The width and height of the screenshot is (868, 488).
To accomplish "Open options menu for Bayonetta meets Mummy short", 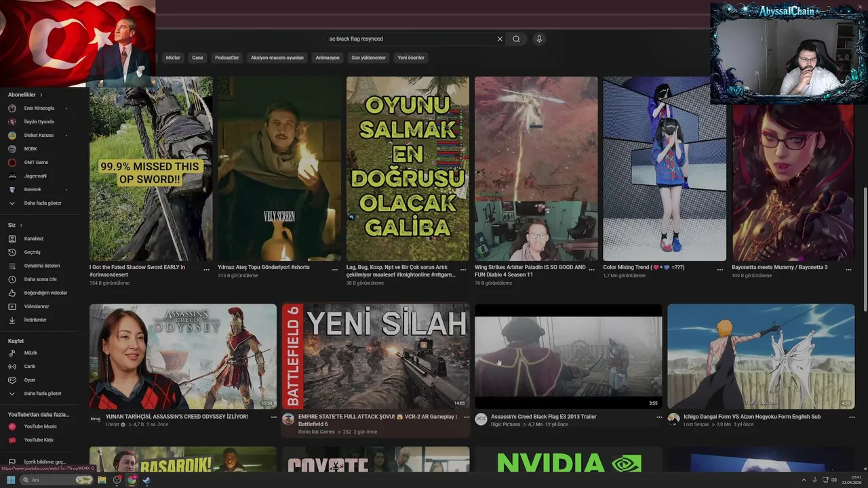I will tap(848, 269).
